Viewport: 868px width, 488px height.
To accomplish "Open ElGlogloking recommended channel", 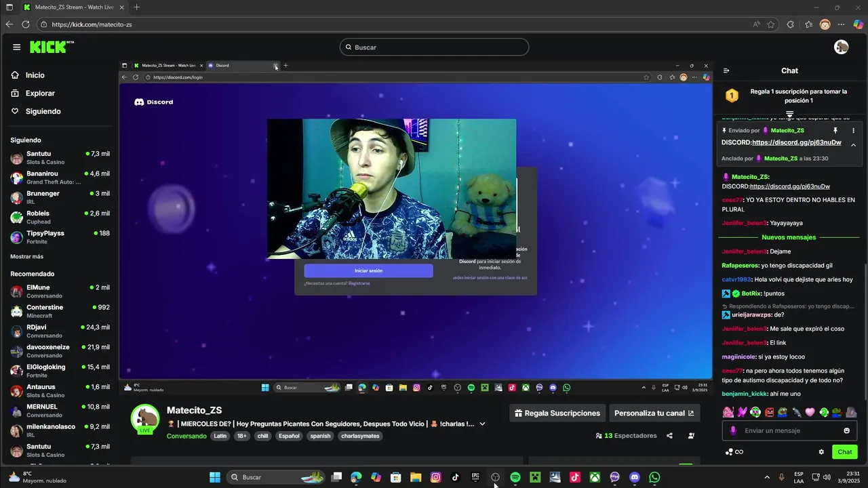I will [60, 371].
